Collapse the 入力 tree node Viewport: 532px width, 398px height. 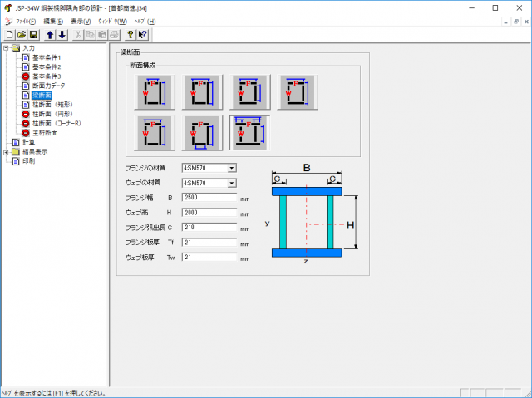[x=7, y=48]
